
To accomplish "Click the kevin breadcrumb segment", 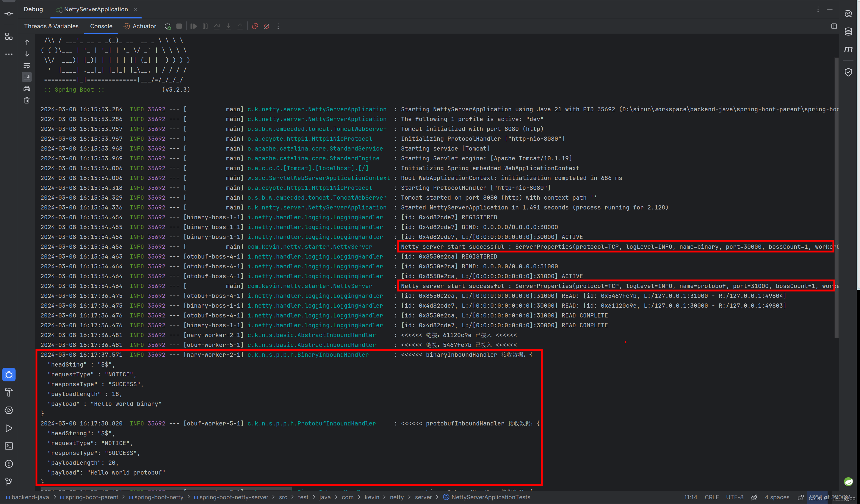I will pos(372,497).
